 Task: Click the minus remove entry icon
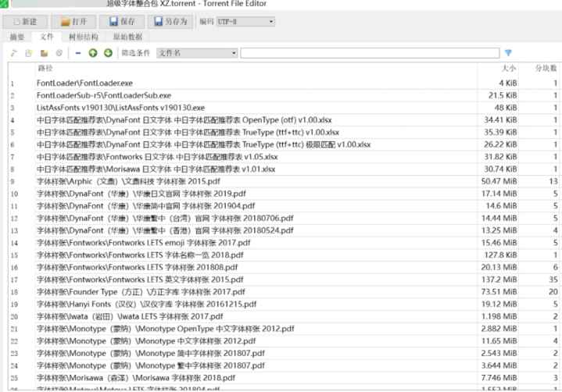78,53
